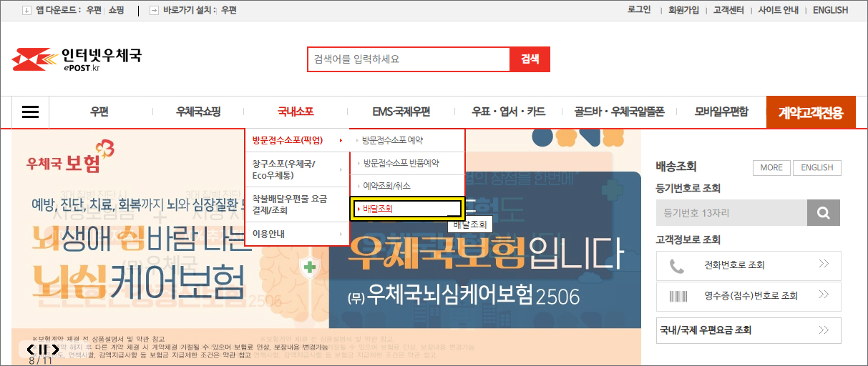Click the chevron next to 영수증(접수)번호로 조회

coord(824,295)
